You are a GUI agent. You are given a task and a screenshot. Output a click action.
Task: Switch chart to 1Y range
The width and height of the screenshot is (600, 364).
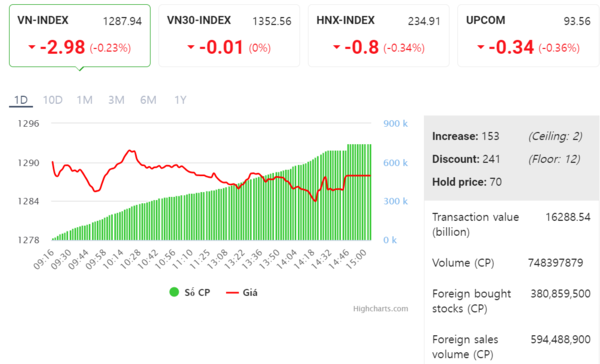point(180,100)
